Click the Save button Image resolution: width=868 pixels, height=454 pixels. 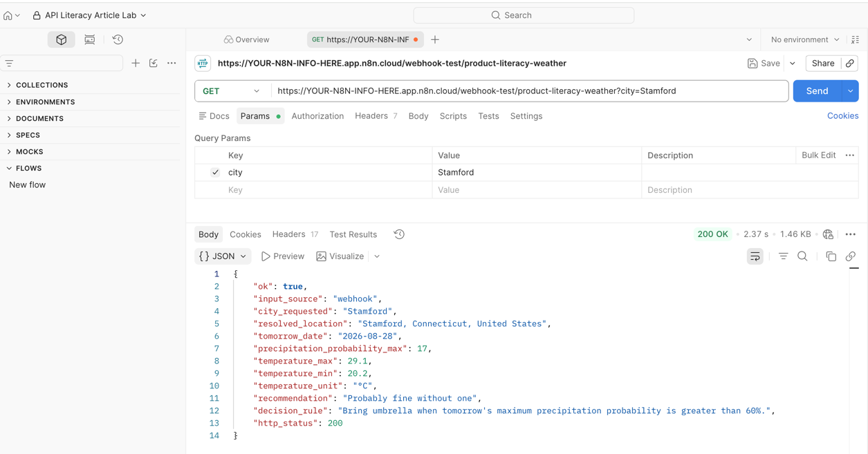tap(764, 64)
